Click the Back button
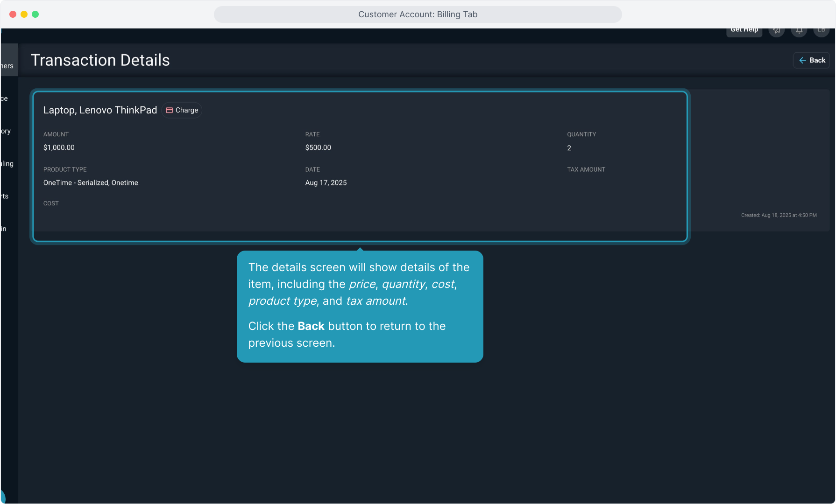Viewport: 836px width, 504px height. click(812, 60)
